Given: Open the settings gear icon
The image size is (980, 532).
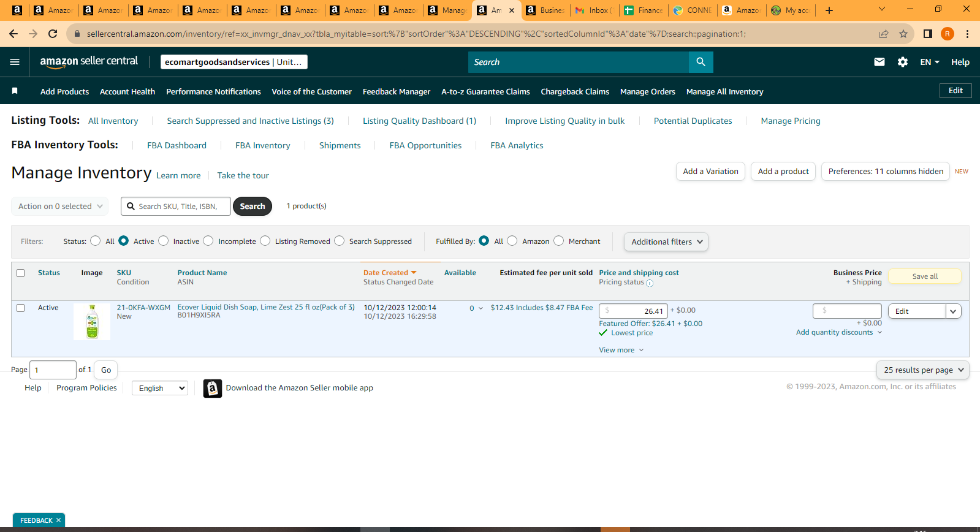Looking at the screenshot, I should [x=903, y=62].
